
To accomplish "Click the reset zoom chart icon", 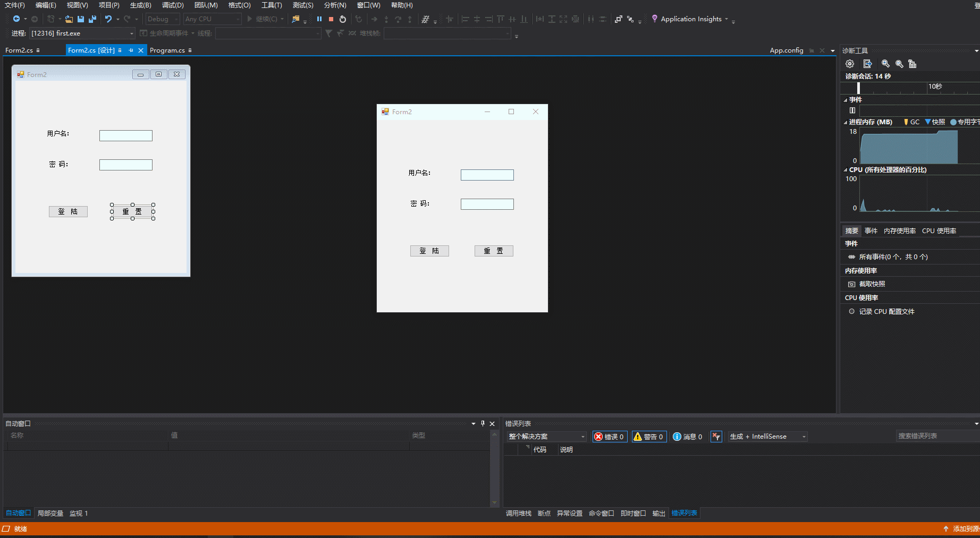I will click(x=913, y=64).
